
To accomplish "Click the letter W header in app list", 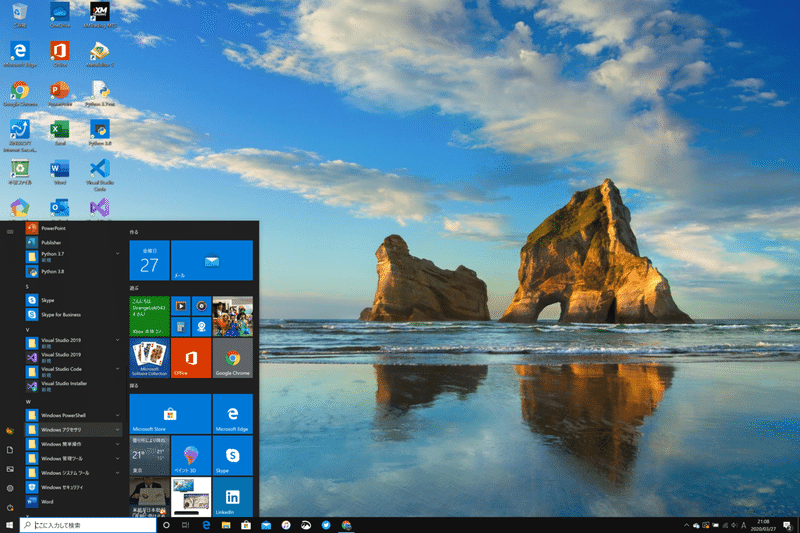I will [28, 402].
